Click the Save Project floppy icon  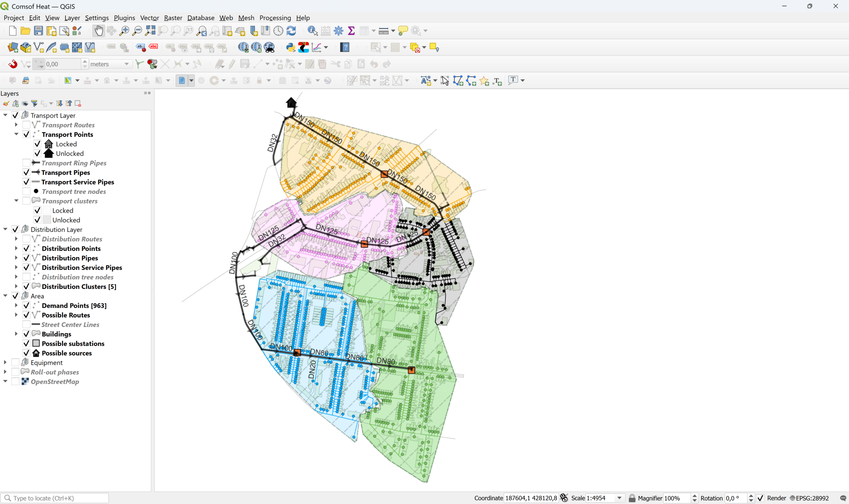click(38, 30)
